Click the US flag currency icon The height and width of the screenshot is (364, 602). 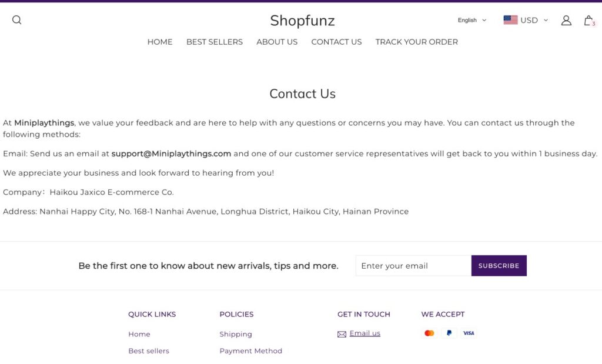[x=510, y=20]
